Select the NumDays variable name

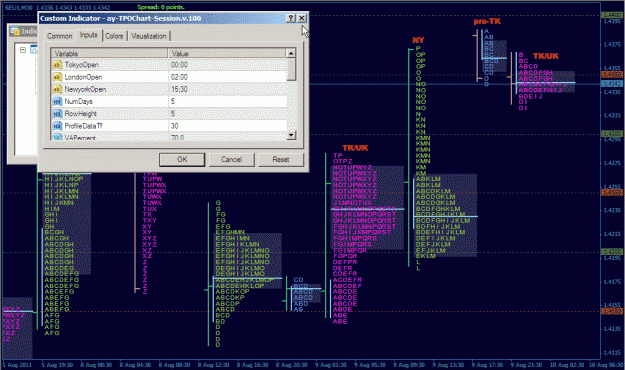(79, 102)
